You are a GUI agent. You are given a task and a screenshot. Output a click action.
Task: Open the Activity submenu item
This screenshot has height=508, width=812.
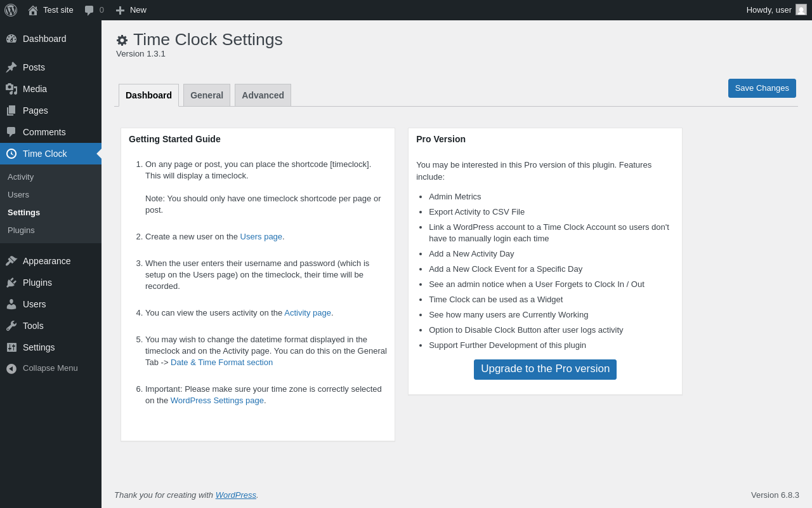20,177
